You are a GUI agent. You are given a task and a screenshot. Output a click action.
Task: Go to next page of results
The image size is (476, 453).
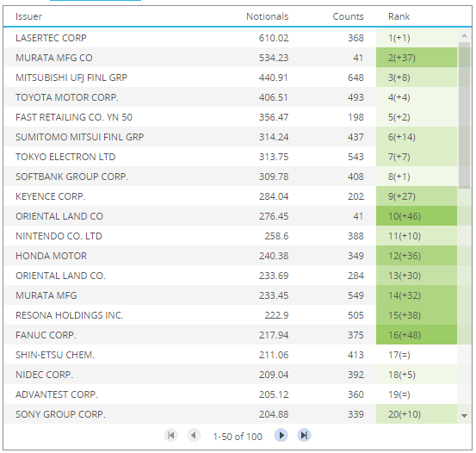tap(281, 436)
